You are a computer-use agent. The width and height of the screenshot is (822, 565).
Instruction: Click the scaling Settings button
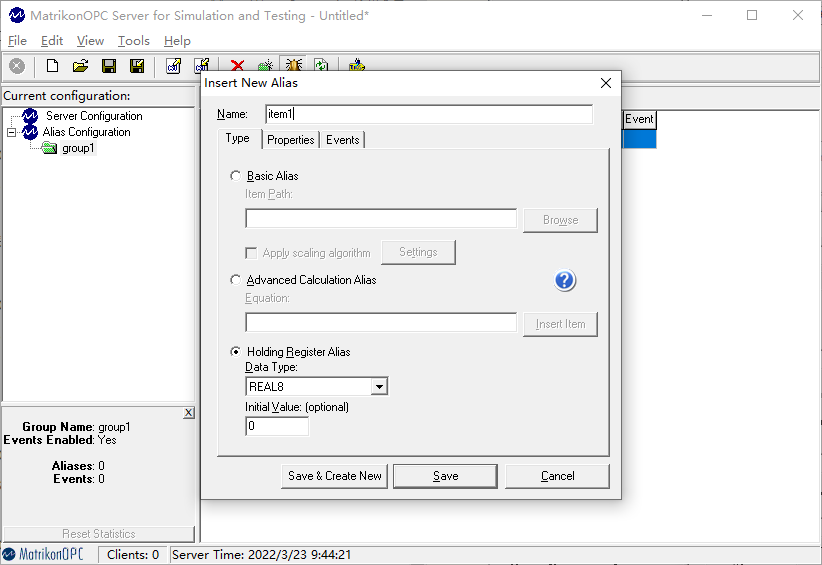click(x=418, y=252)
